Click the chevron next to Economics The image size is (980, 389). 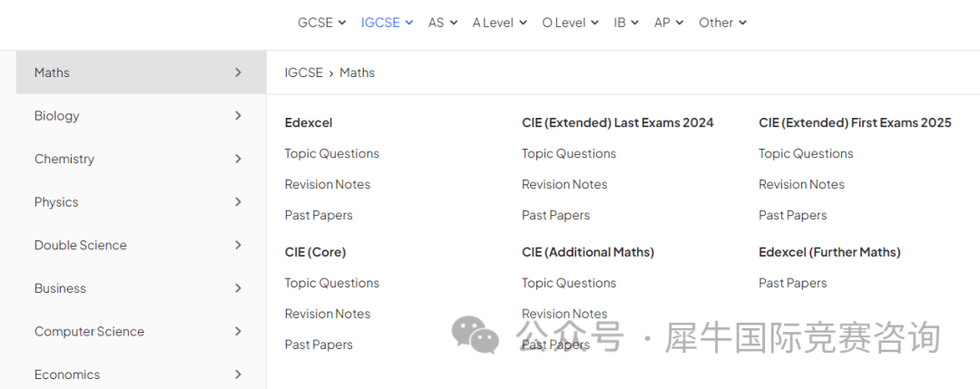tap(238, 374)
